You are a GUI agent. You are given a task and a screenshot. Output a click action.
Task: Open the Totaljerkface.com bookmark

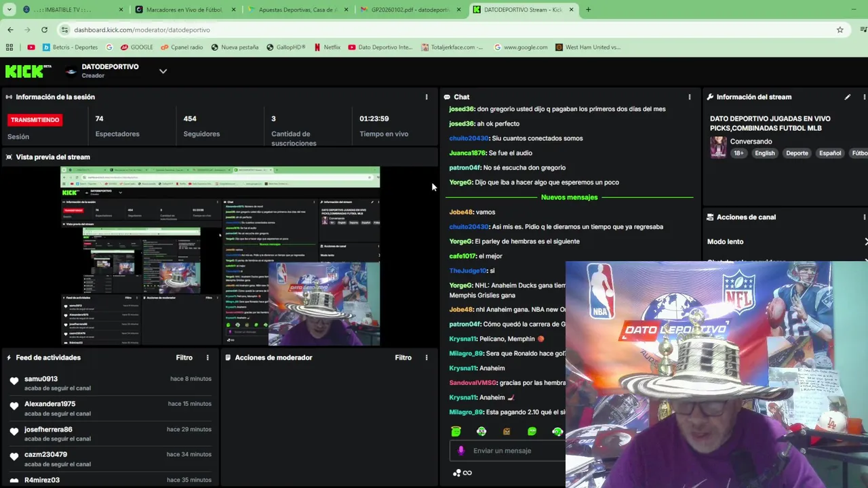point(452,47)
